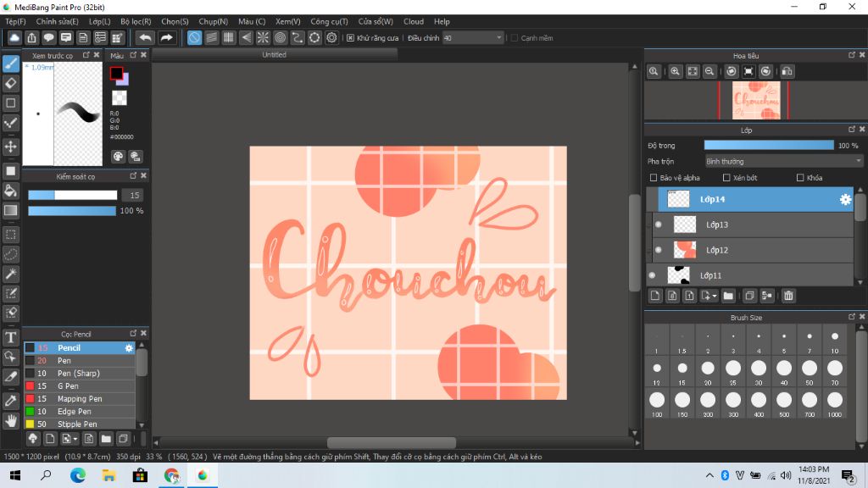The image size is (868, 488).
Task: Create a new layer folder
Action: point(728,296)
